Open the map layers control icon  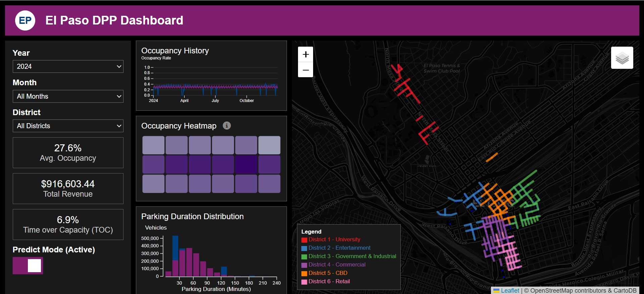622,58
